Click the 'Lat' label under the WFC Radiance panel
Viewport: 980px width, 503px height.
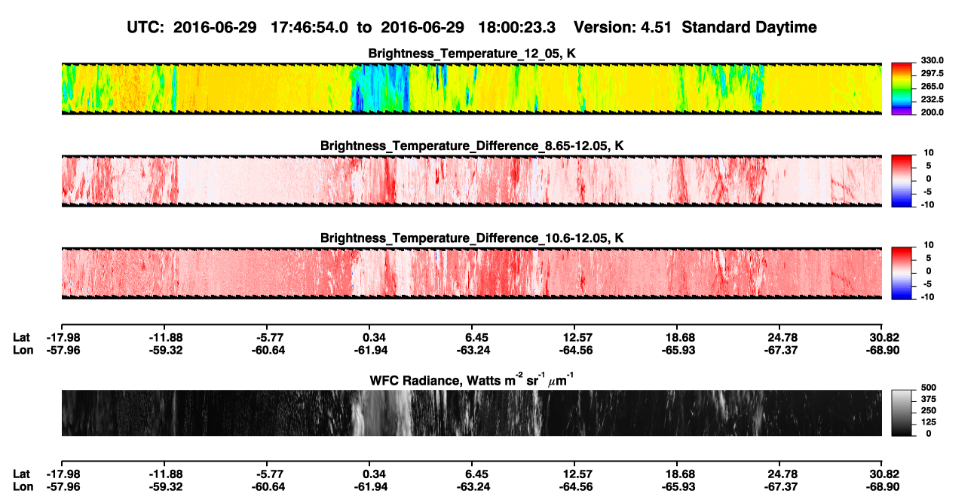22,474
